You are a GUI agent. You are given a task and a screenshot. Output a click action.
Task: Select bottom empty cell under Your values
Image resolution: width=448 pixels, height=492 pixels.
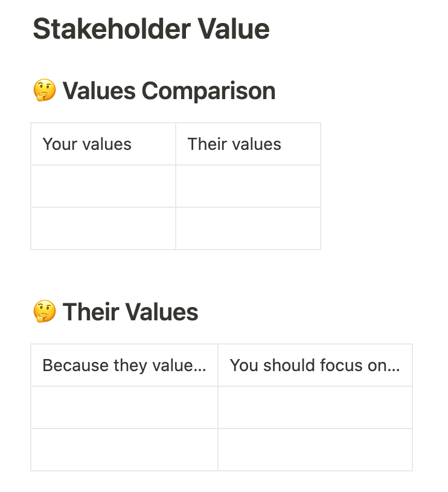[x=103, y=228]
